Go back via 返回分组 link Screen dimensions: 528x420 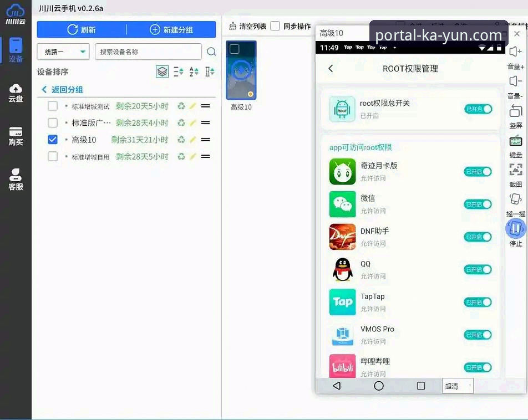(x=62, y=90)
